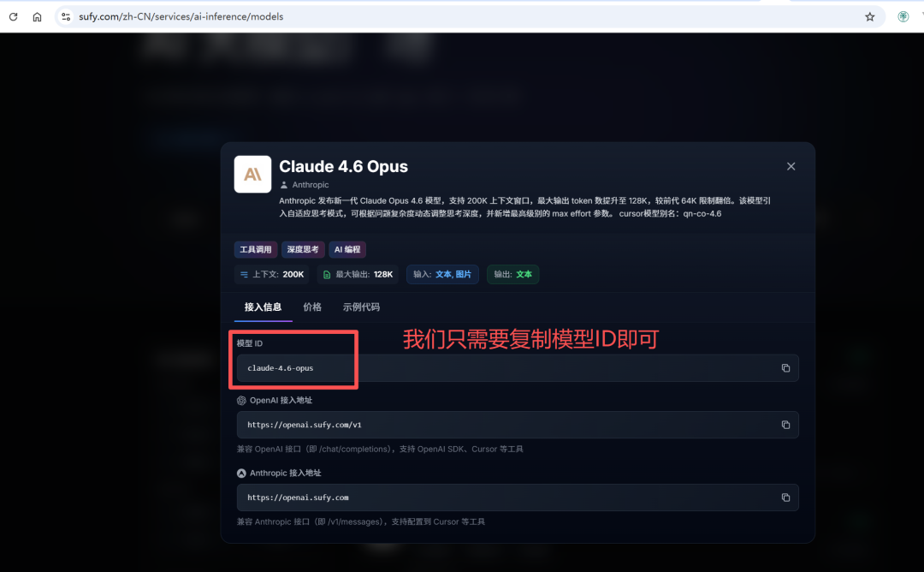Click the browser address bar URL
Image resolution: width=924 pixels, height=572 pixels.
[x=181, y=16]
